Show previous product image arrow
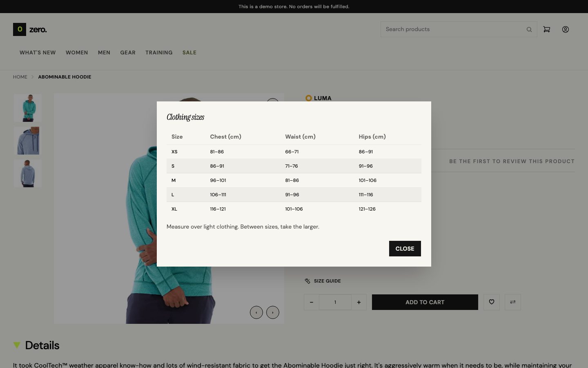This screenshot has height=368, width=588. pos(256,312)
